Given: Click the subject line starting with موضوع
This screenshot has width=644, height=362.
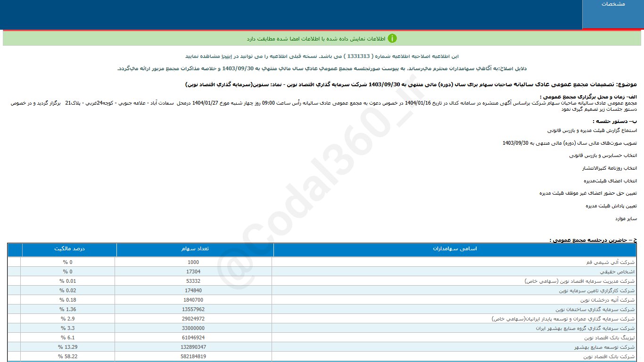Looking at the screenshot, I should pyautogui.click(x=411, y=84).
